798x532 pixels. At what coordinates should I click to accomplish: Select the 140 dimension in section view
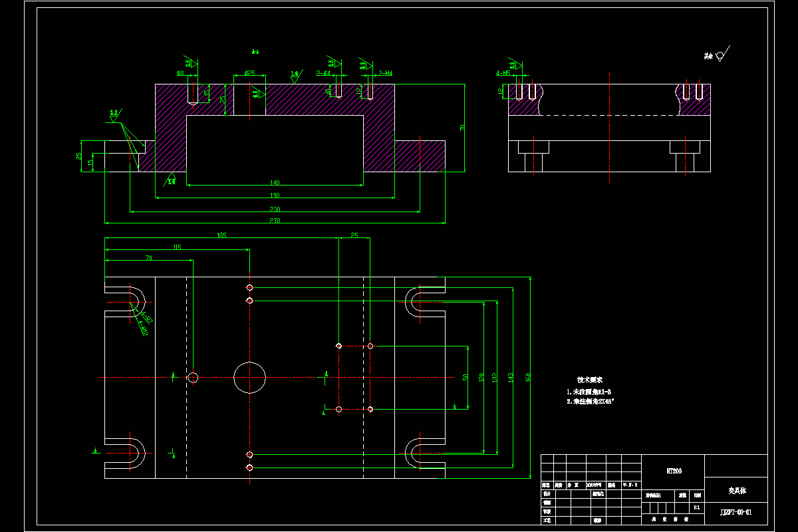[x=275, y=182]
